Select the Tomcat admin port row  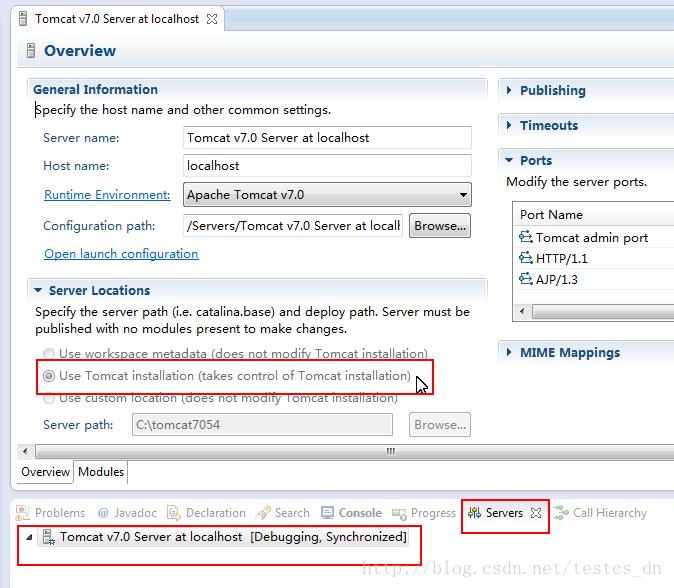pos(594,237)
